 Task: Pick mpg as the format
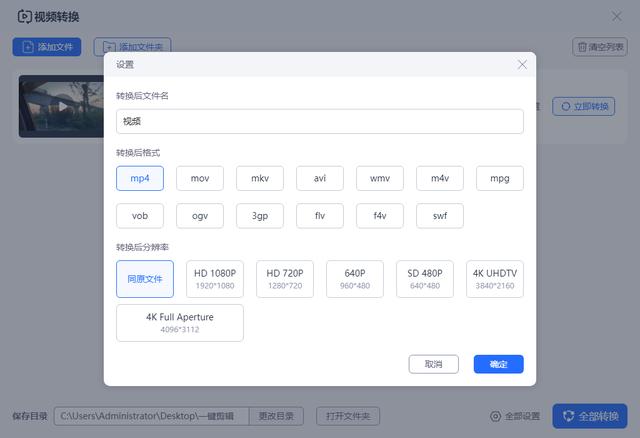500,178
